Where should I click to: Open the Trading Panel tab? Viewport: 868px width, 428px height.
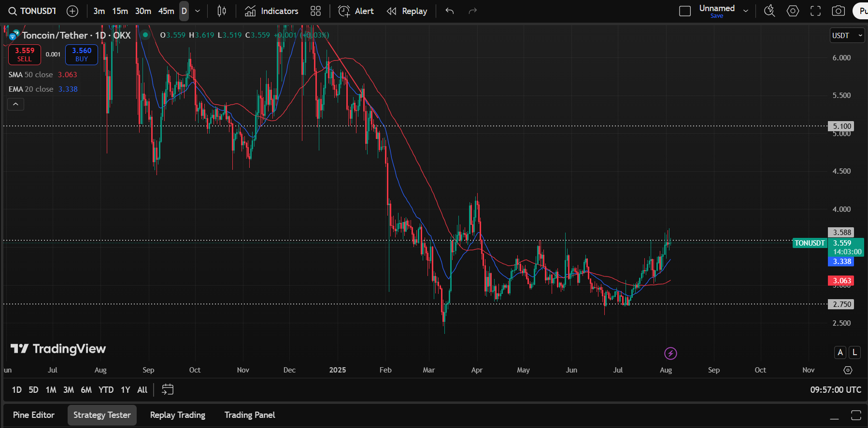(250, 415)
